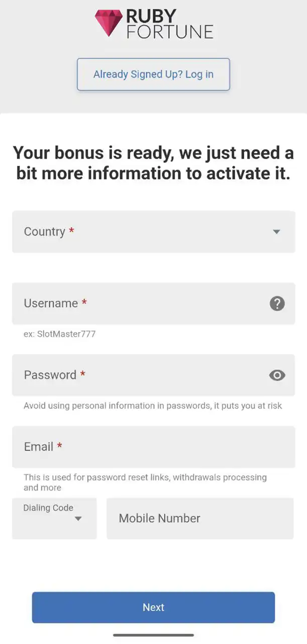Click the SlotMaster777 example hint text
Viewport: 307px width, 644px height.
pyautogui.click(x=59, y=334)
